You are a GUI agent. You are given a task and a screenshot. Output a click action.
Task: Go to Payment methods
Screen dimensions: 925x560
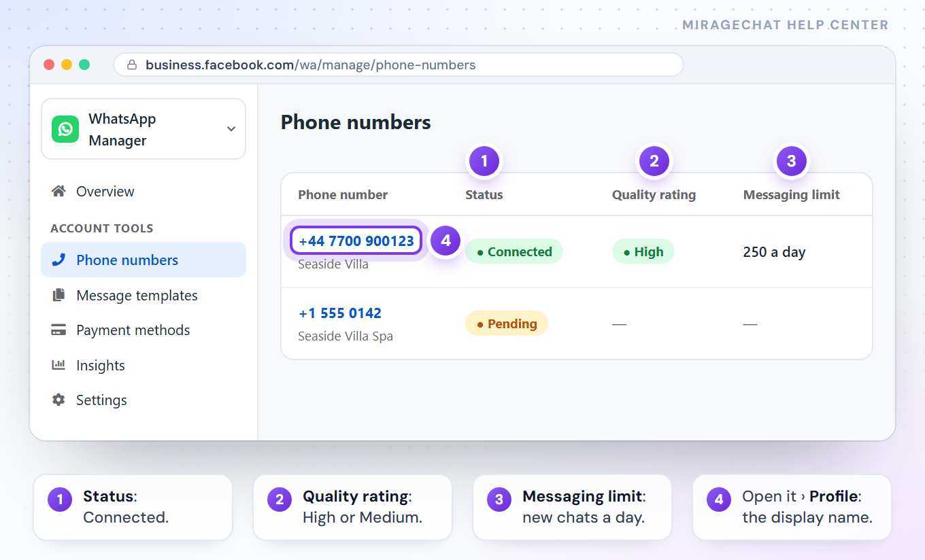[144, 330]
